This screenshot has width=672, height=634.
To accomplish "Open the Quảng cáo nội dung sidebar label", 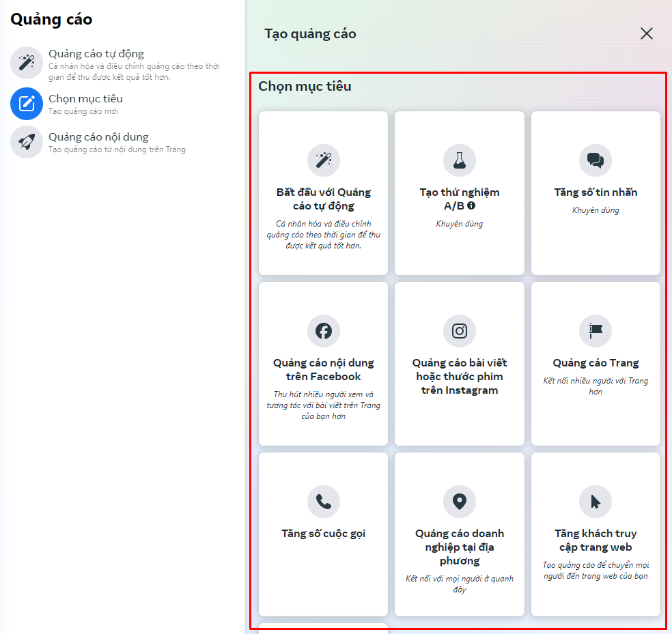I will pyautogui.click(x=98, y=136).
